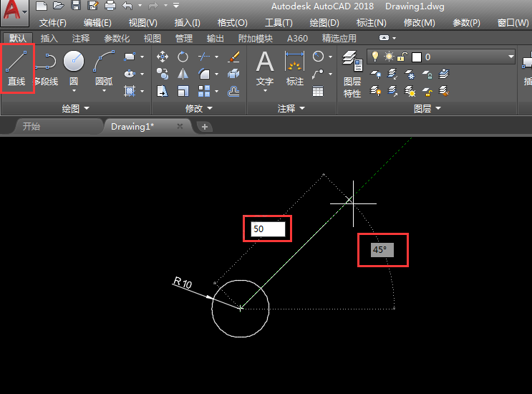Click the Undo arrow in quick access
532x394 pixels.
coord(127,6)
